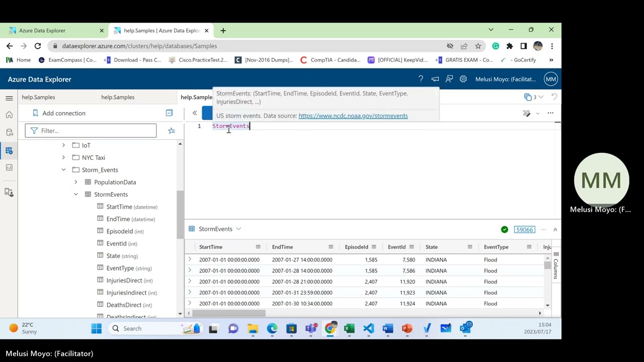Open the Columns side panel
This screenshot has width=644, height=362.
coord(556,264)
